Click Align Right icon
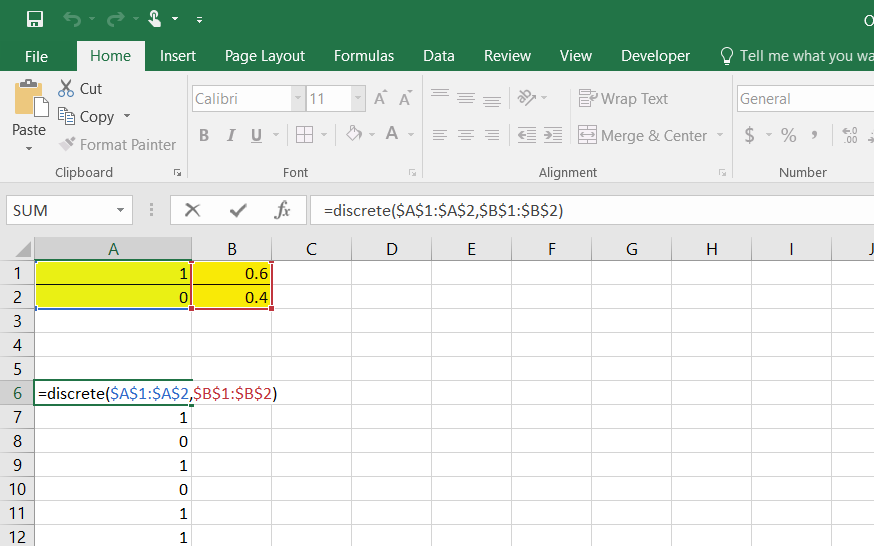 [492, 135]
